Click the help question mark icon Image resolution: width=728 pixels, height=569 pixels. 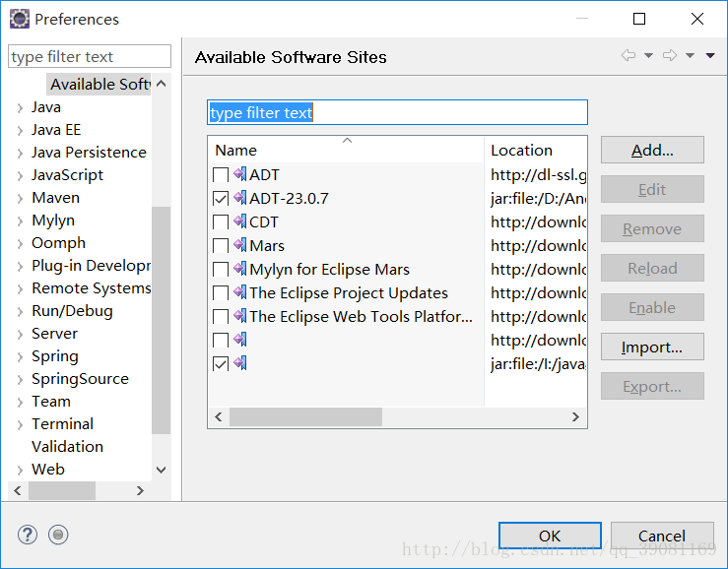click(28, 535)
